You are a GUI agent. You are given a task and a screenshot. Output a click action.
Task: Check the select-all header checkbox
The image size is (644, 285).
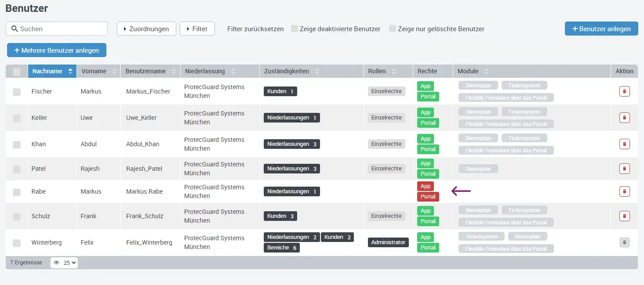[x=17, y=72]
